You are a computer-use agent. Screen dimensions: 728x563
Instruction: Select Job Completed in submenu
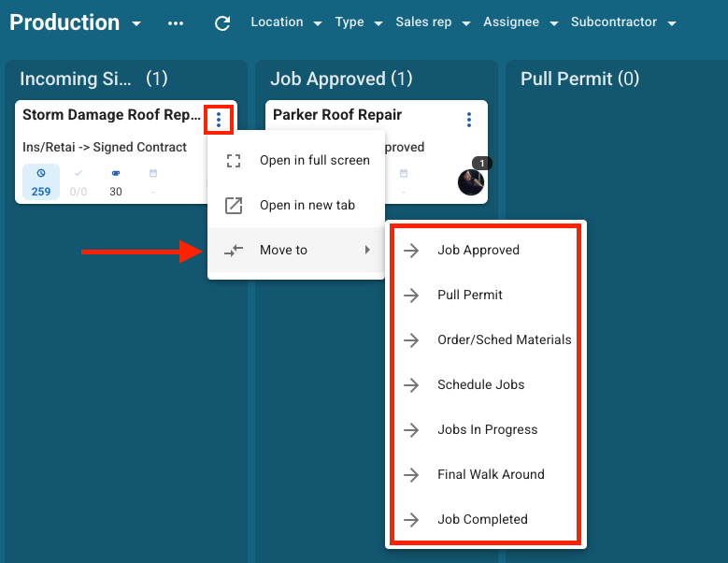click(x=482, y=519)
